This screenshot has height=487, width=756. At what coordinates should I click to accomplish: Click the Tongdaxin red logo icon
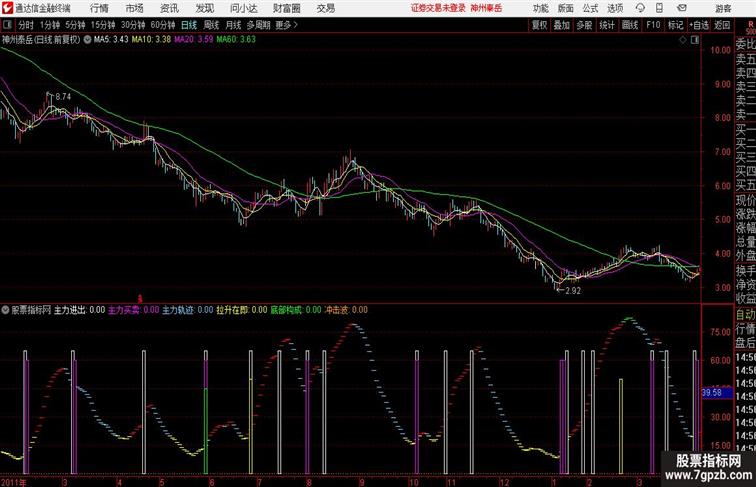pos(7,8)
